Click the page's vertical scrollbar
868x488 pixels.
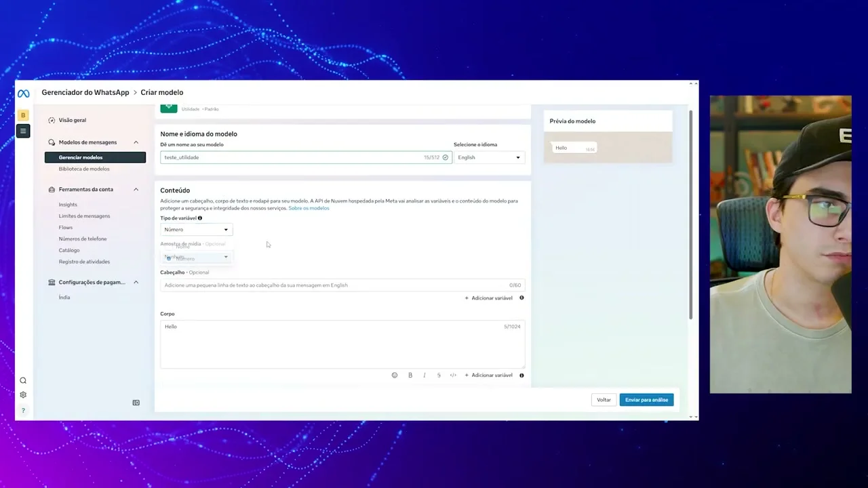tap(691, 214)
